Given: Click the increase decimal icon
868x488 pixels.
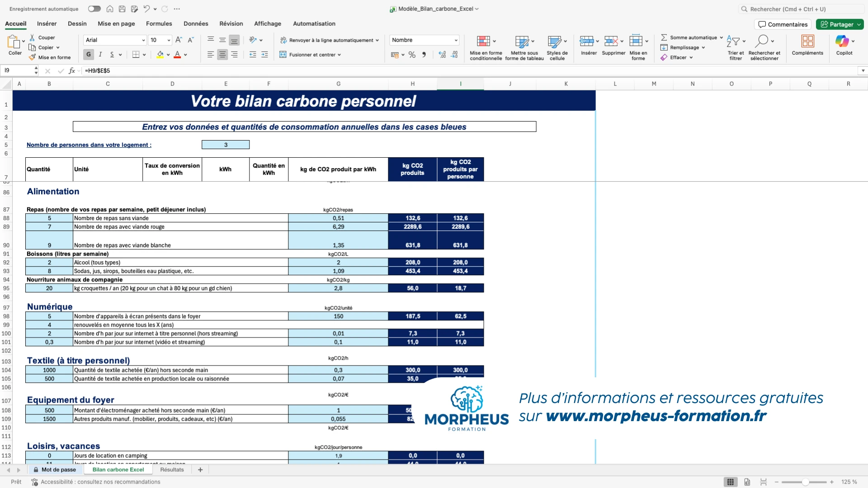Looking at the screenshot, I should coord(442,55).
